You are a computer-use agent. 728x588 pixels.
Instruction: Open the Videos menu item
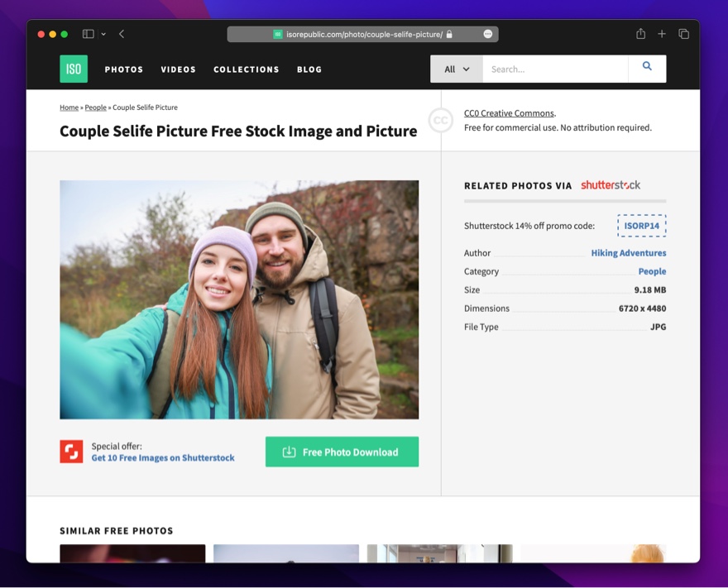(178, 69)
